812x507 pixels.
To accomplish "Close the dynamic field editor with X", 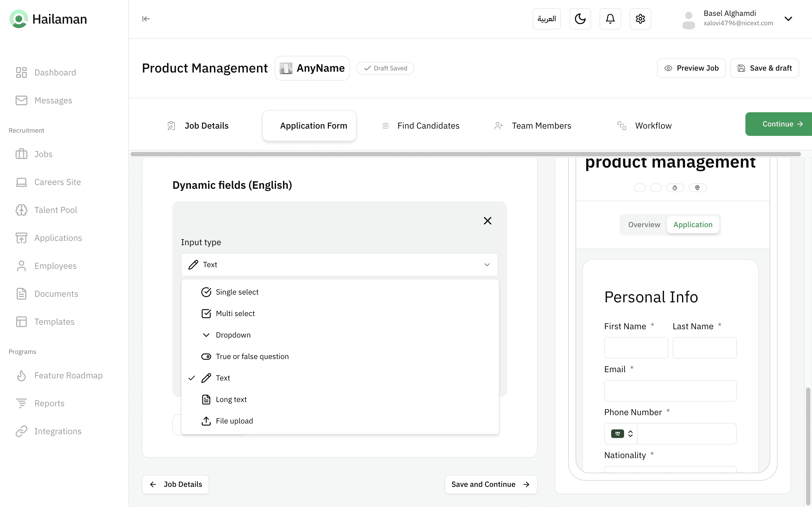I will pyautogui.click(x=487, y=221).
